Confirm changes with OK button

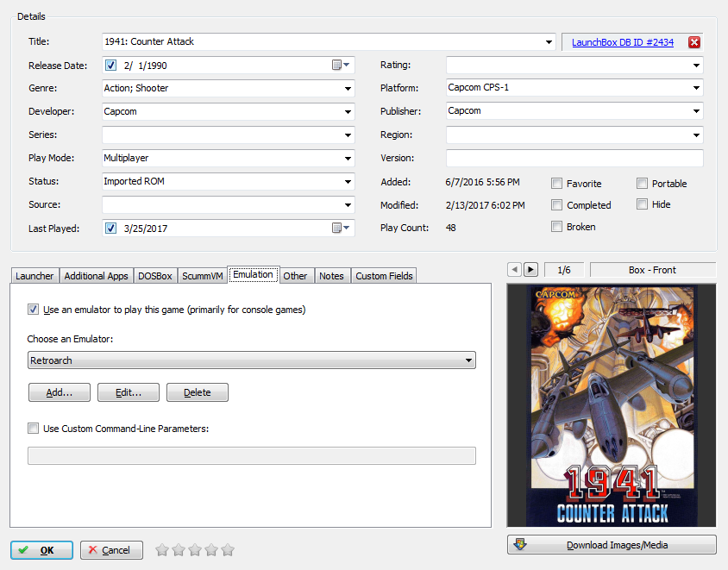tap(41, 550)
